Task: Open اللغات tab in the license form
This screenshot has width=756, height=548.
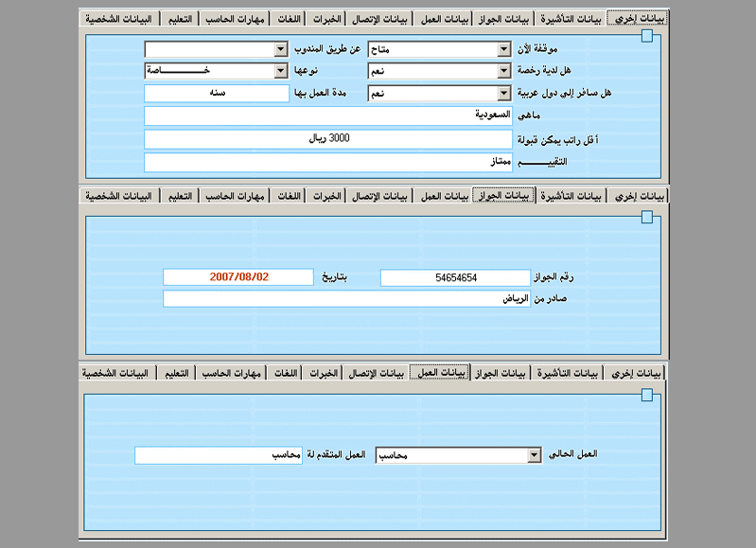Action: (x=289, y=19)
